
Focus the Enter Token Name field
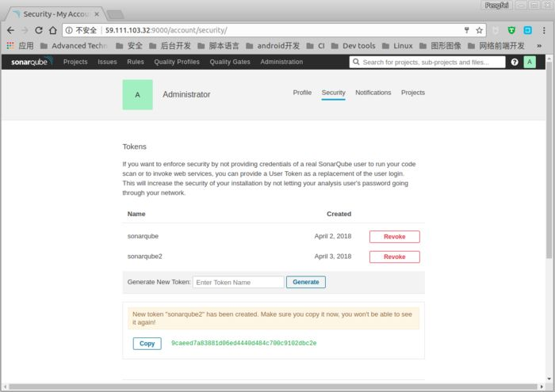click(239, 282)
